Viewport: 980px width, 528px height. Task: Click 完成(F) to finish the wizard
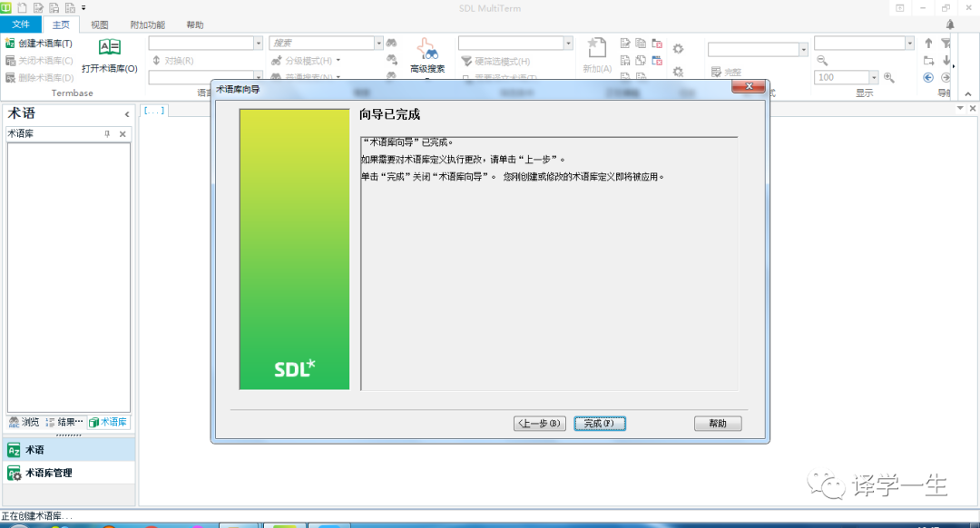point(600,424)
